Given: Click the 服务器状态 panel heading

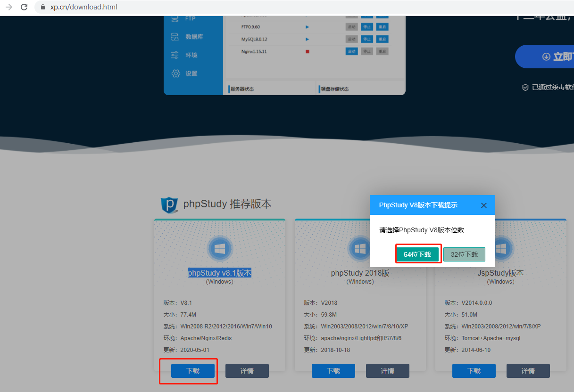Looking at the screenshot, I should click(x=242, y=89).
